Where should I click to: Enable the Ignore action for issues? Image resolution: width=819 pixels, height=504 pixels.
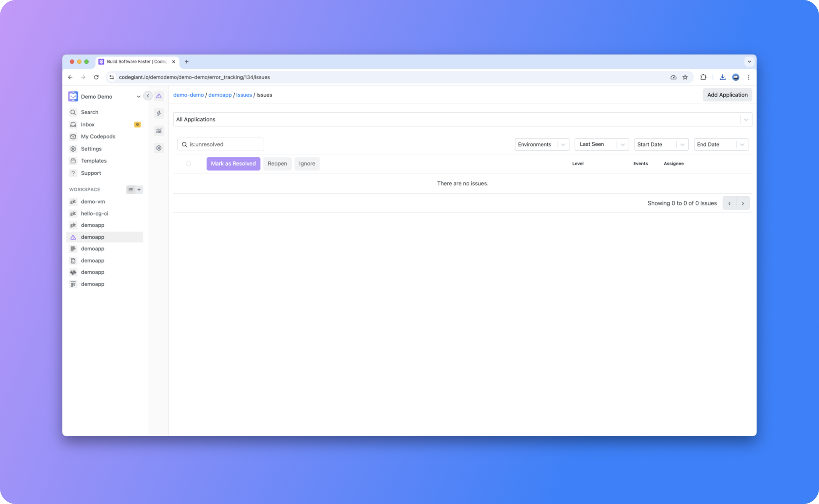click(307, 163)
